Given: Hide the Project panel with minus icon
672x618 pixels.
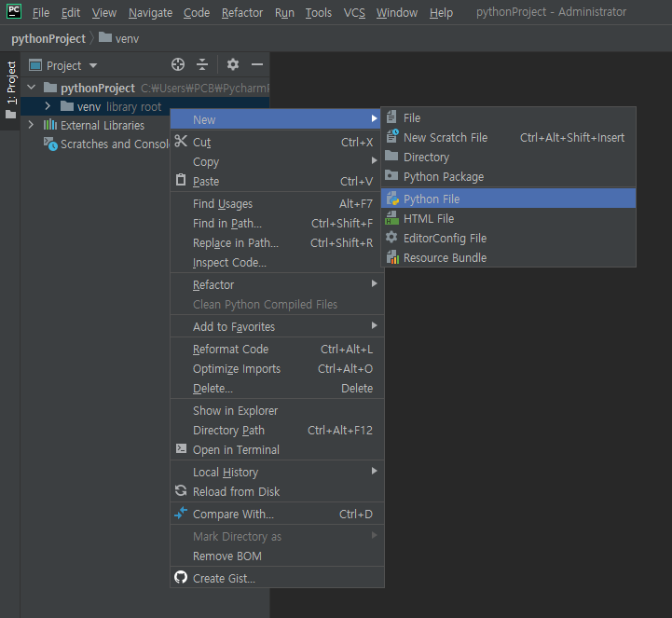Looking at the screenshot, I should point(256,64).
